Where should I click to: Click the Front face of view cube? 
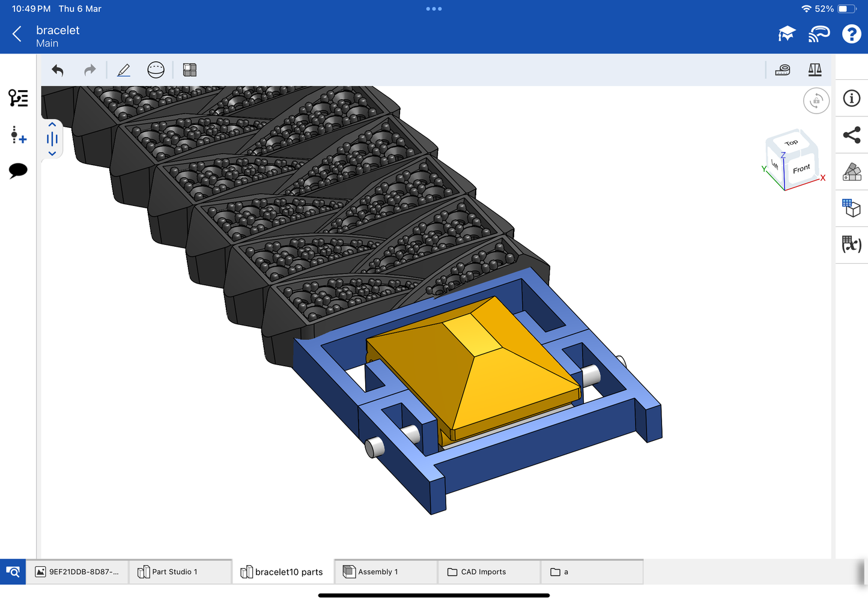[801, 169]
